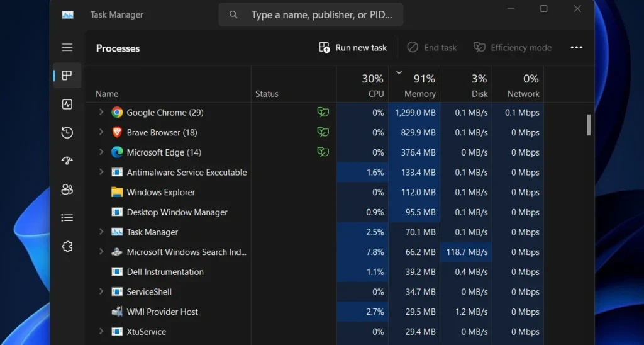Sort by the Memory column header
Screen dimensions: 644x345
[414, 84]
